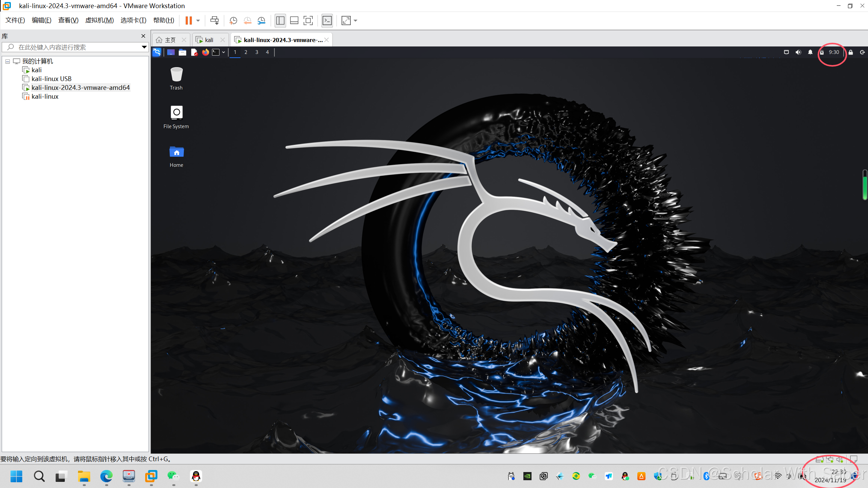Collapse the 我的计算机 tree node
The image size is (868, 488).
[7, 62]
